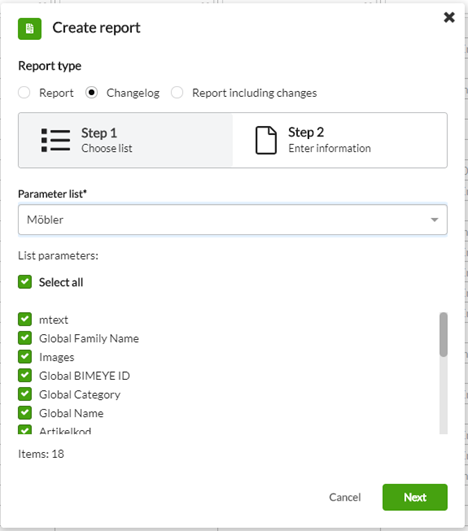Click the parameter list scrollbar thumb
The width and height of the screenshot is (468, 531).
443,335
